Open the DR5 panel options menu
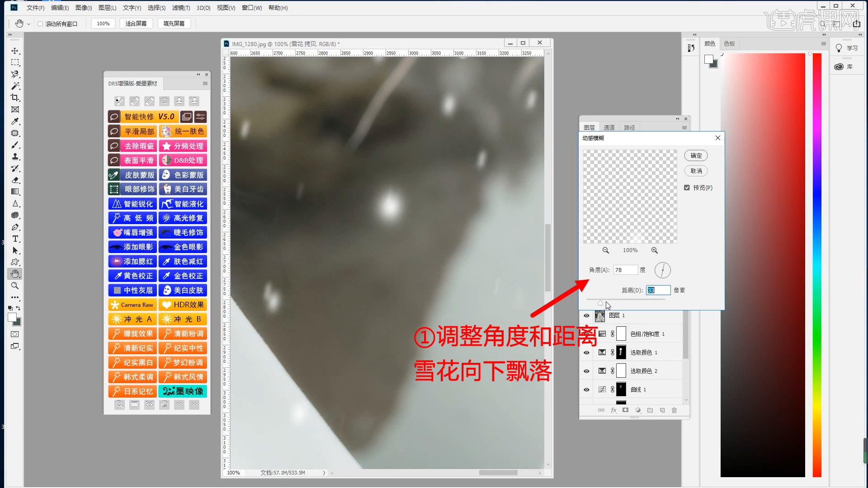 [x=205, y=84]
